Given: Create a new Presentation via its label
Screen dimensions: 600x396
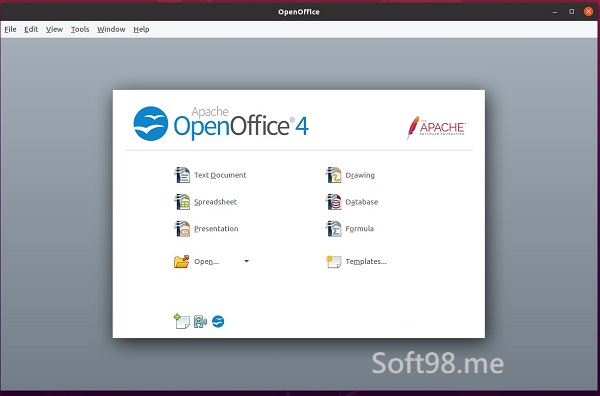Looking at the screenshot, I should [x=216, y=229].
